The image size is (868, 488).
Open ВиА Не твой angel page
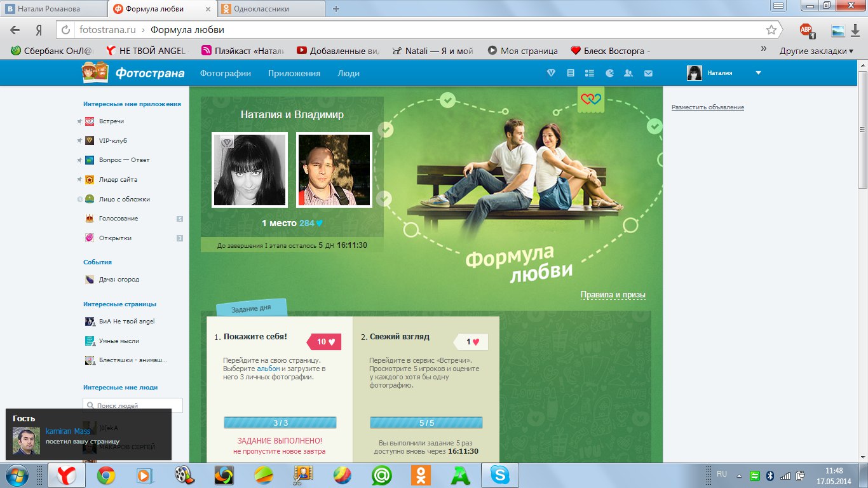120,322
